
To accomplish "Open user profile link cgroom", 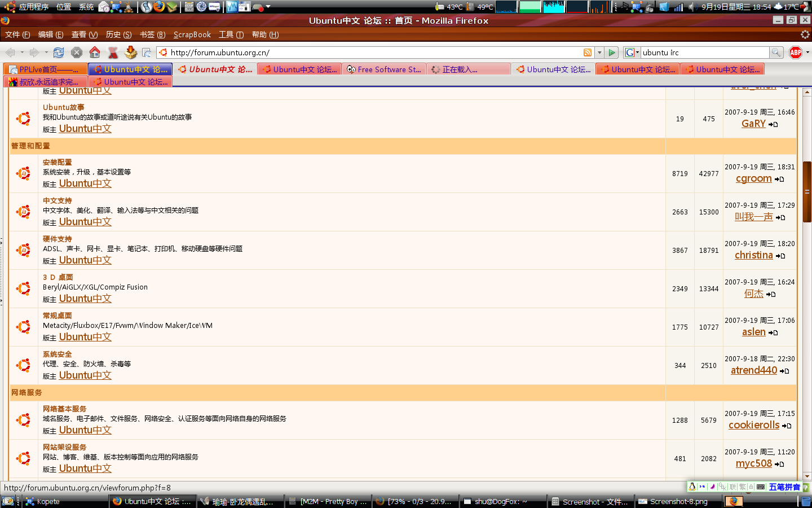I will 754,178.
